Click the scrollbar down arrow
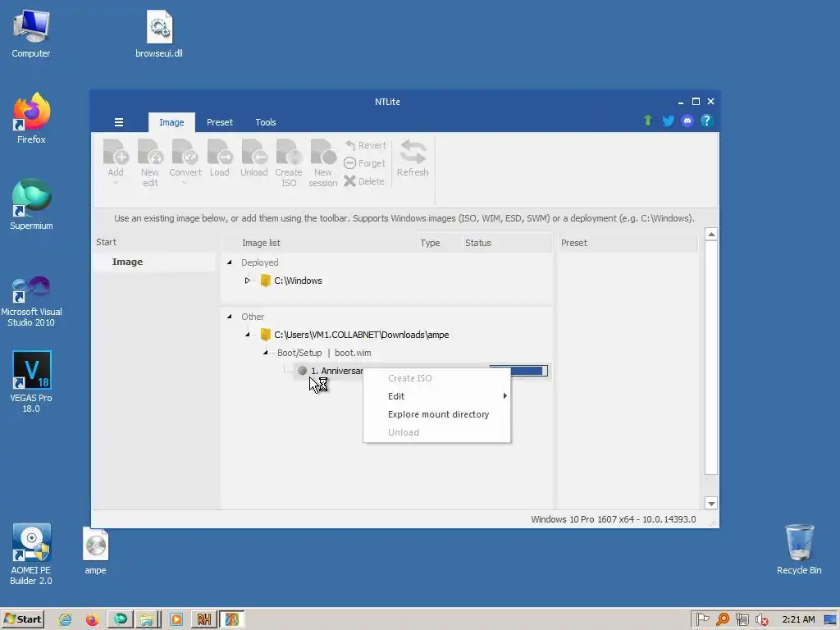This screenshot has width=840, height=630. click(x=711, y=503)
